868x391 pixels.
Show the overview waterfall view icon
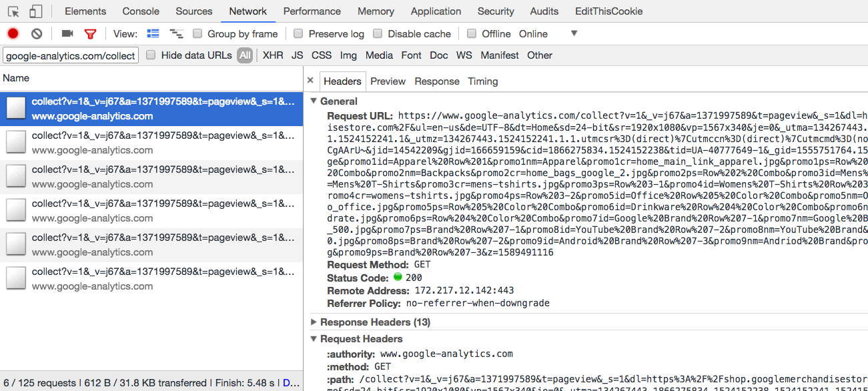[x=176, y=33]
